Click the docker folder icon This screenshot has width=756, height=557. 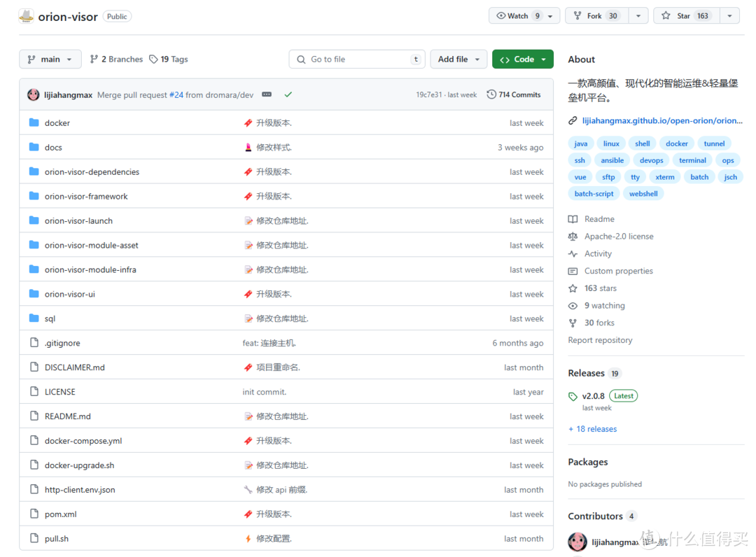(x=34, y=123)
